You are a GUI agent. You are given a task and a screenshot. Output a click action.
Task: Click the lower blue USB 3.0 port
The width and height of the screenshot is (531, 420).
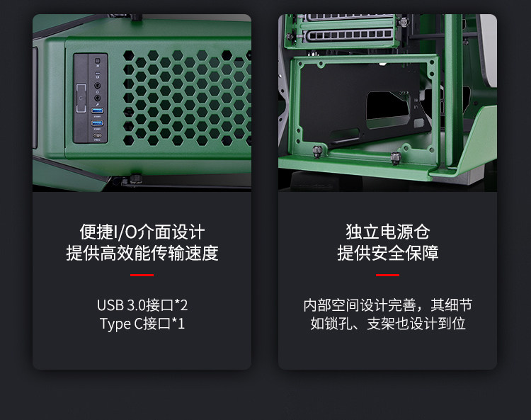coord(97,123)
